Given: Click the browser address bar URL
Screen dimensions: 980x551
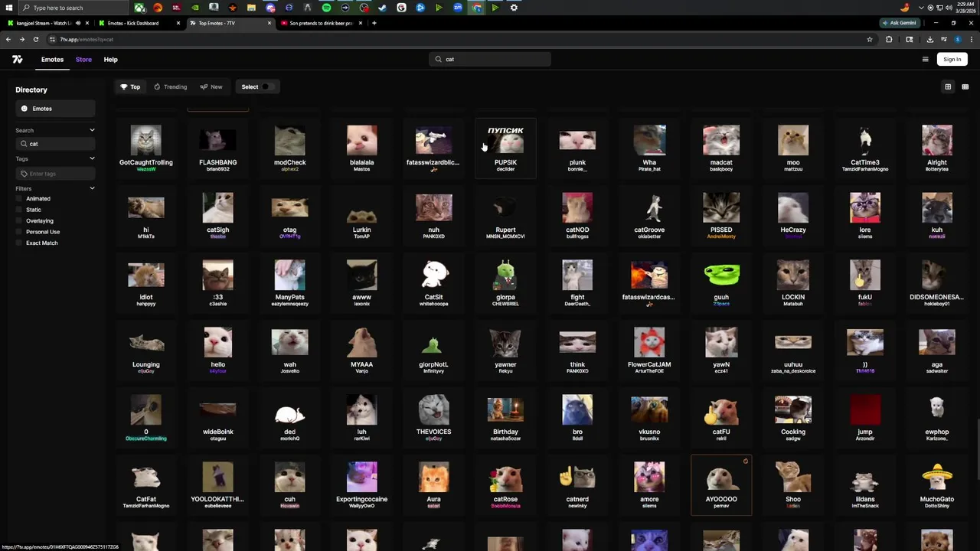Looking at the screenshot, I should click(x=86, y=39).
